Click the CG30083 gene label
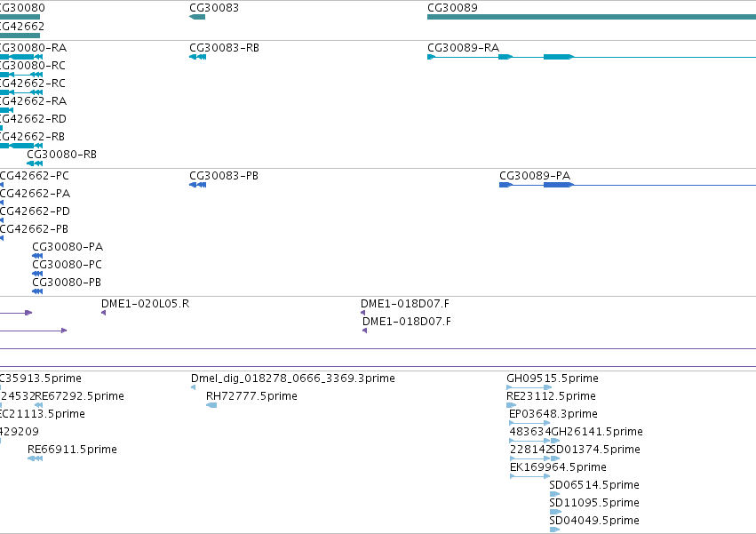This screenshot has height=534, width=756. (214, 8)
